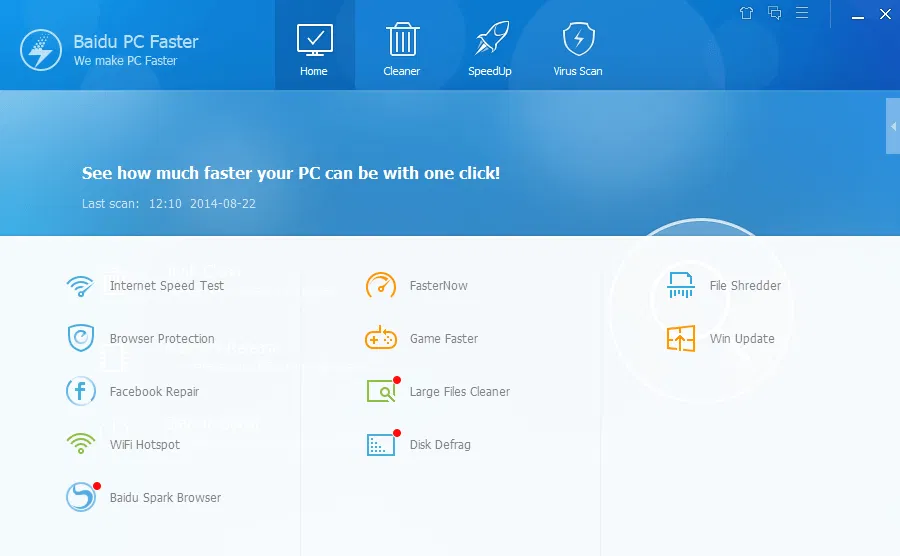Click the Baidu Spark Browser icon

click(x=81, y=497)
